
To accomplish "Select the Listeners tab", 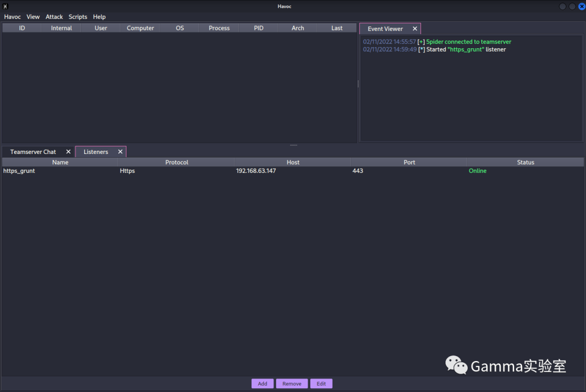I will [x=95, y=152].
